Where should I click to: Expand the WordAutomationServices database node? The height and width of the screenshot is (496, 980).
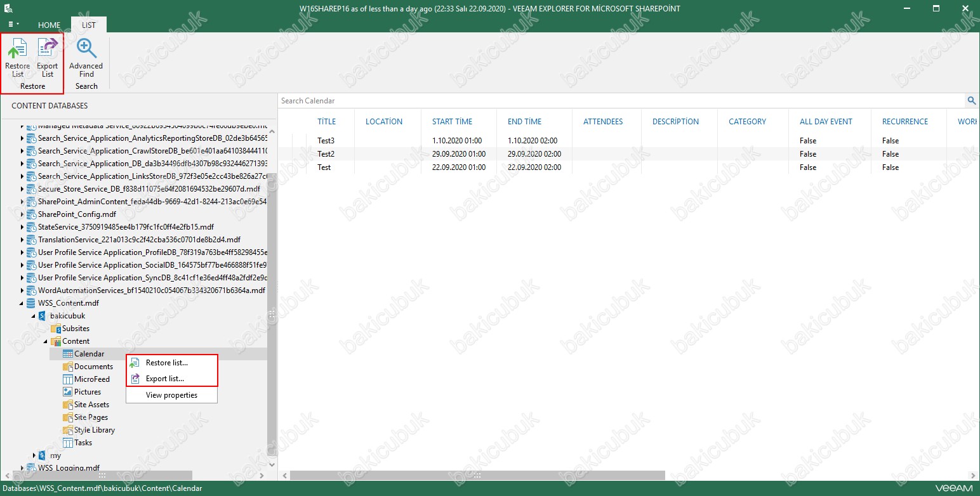pyautogui.click(x=22, y=290)
